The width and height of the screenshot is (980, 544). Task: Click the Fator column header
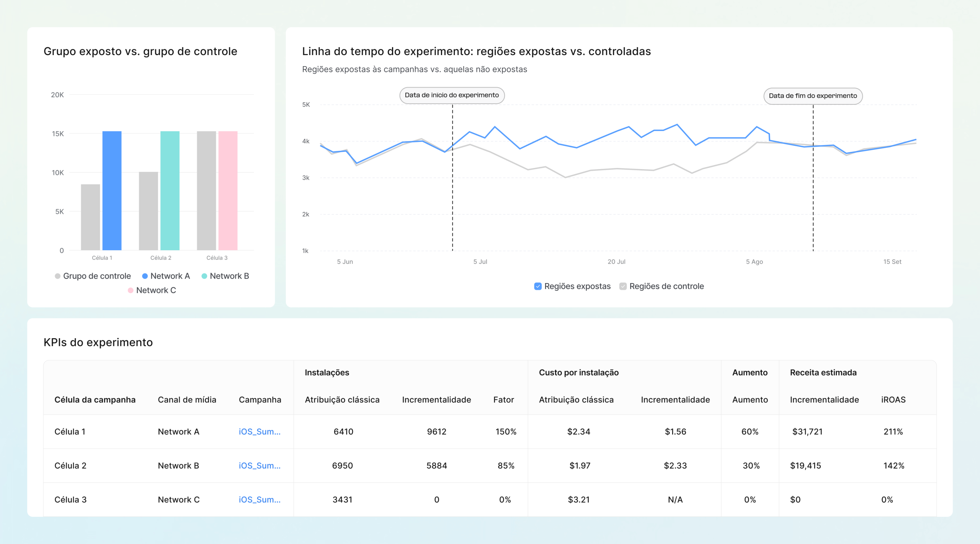pyautogui.click(x=504, y=399)
